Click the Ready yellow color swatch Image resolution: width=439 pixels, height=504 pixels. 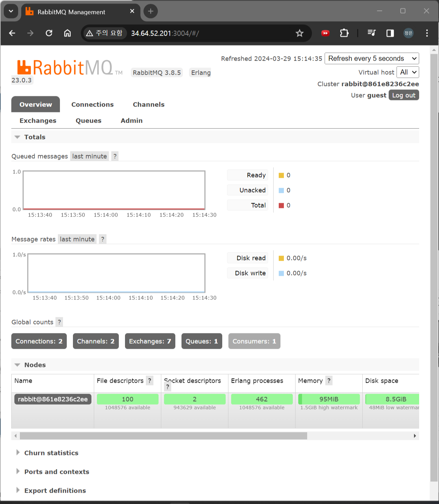point(281,175)
